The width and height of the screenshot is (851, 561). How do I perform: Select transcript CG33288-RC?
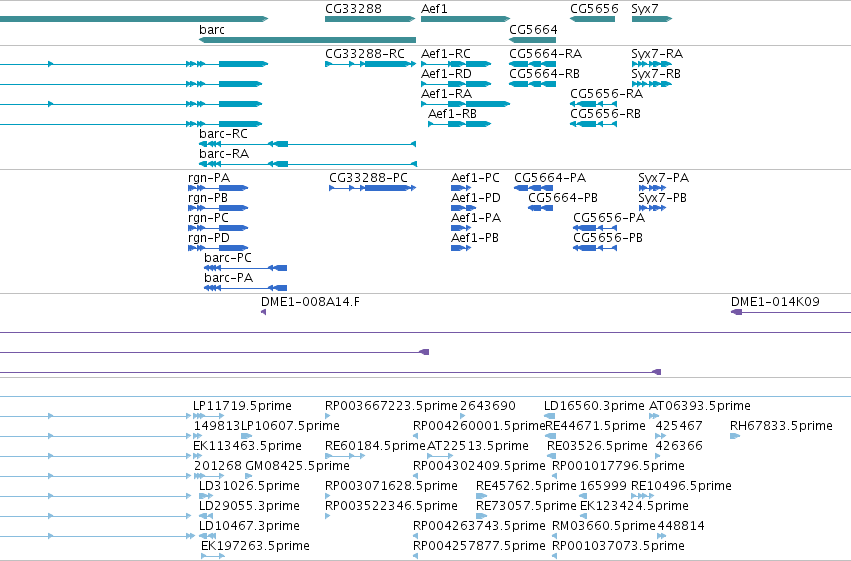[370, 64]
